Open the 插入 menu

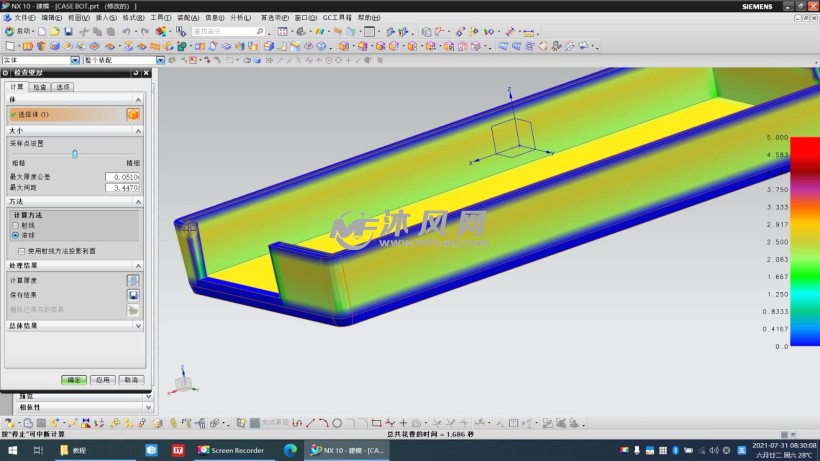(x=106, y=18)
